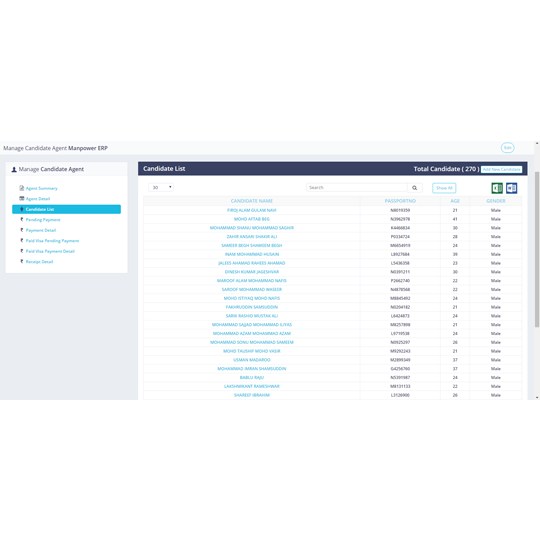Click Add New Candidate button
540x540 pixels.
(501, 169)
